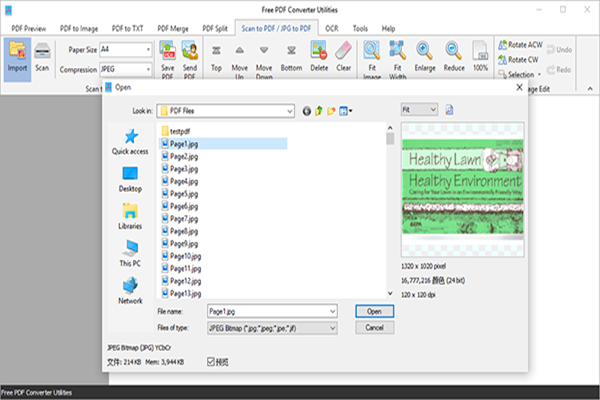The height and width of the screenshot is (400, 600).
Task: Expand the Fit preview size dropdown
Action: pos(432,108)
